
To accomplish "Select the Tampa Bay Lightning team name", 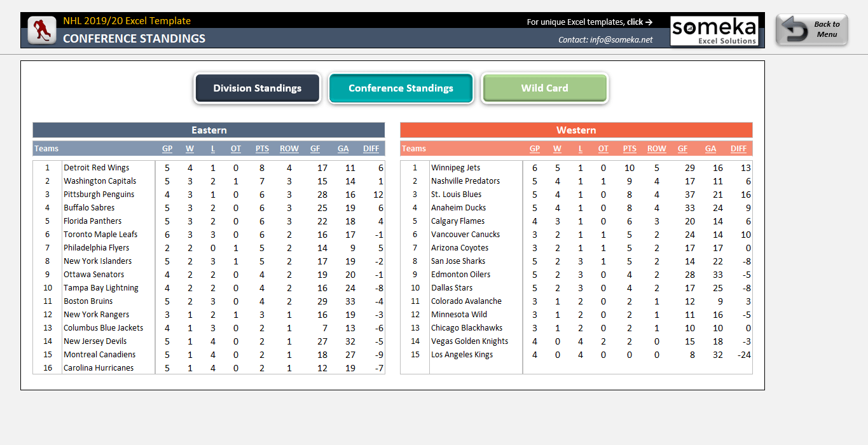I will tap(101, 288).
